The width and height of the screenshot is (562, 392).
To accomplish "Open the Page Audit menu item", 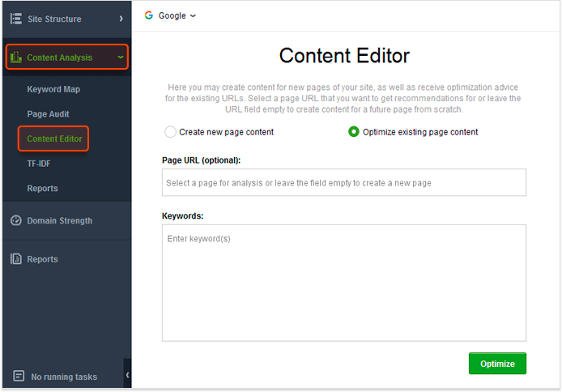I will coord(48,114).
